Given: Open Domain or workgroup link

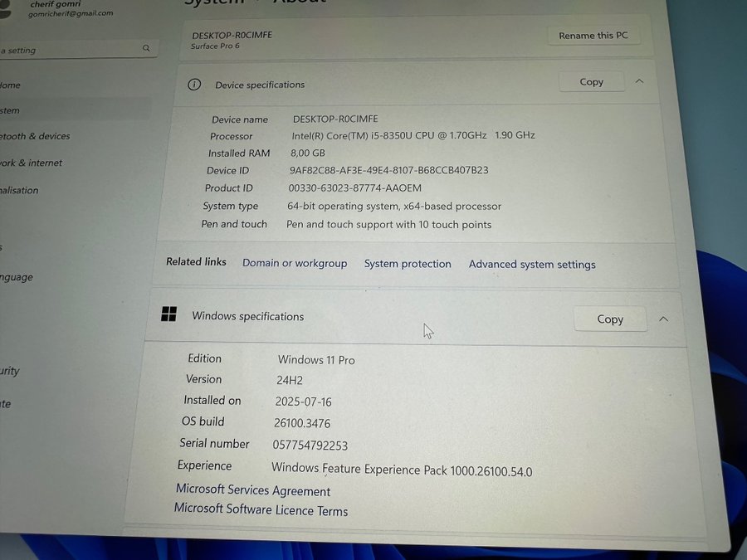Looking at the screenshot, I should 295,263.
